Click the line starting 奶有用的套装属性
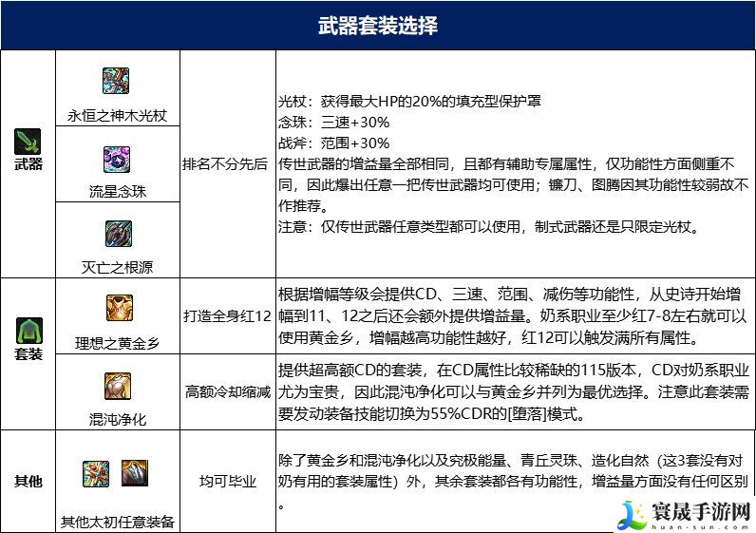 tap(513, 482)
